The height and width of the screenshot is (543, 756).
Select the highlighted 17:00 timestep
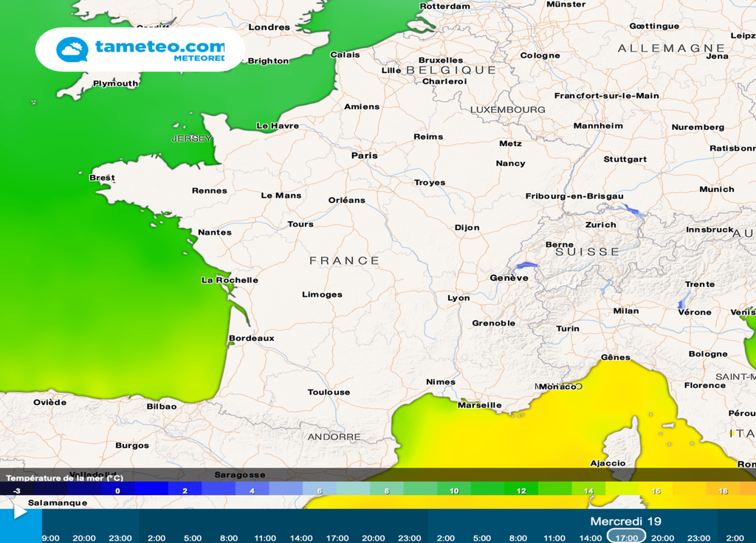tap(628, 538)
